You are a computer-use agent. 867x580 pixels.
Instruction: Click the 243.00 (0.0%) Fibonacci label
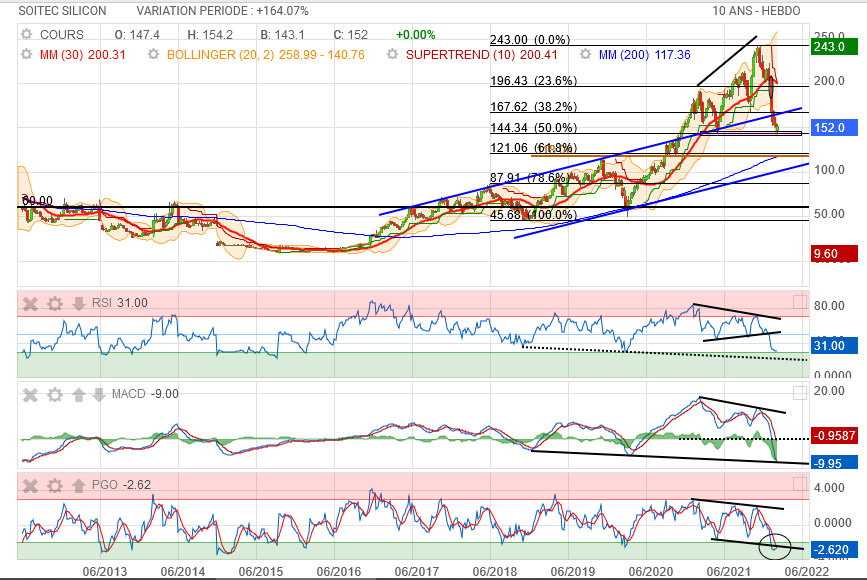pyautogui.click(x=530, y=40)
